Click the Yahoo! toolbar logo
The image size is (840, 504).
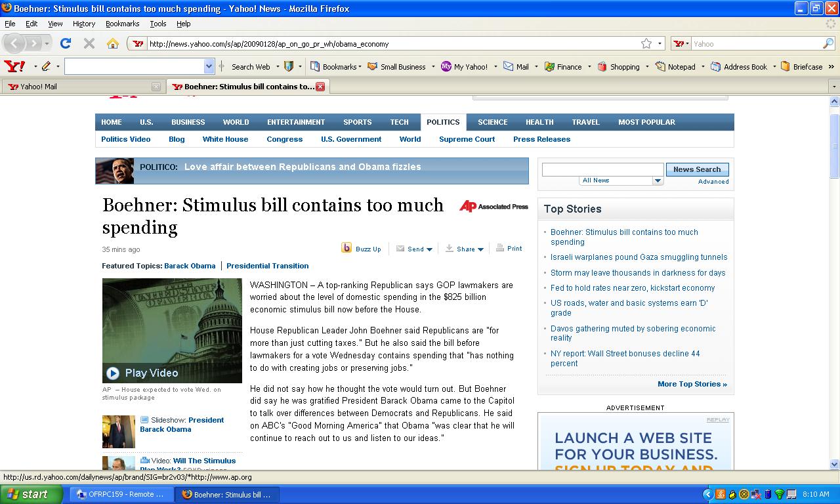pyautogui.click(x=14, y=66)
